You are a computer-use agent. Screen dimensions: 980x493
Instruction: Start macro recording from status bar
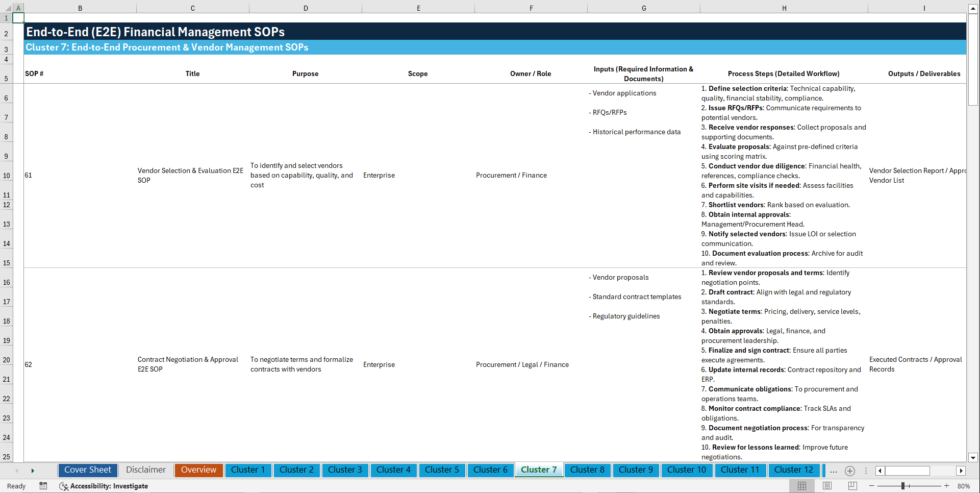(43, 486)
